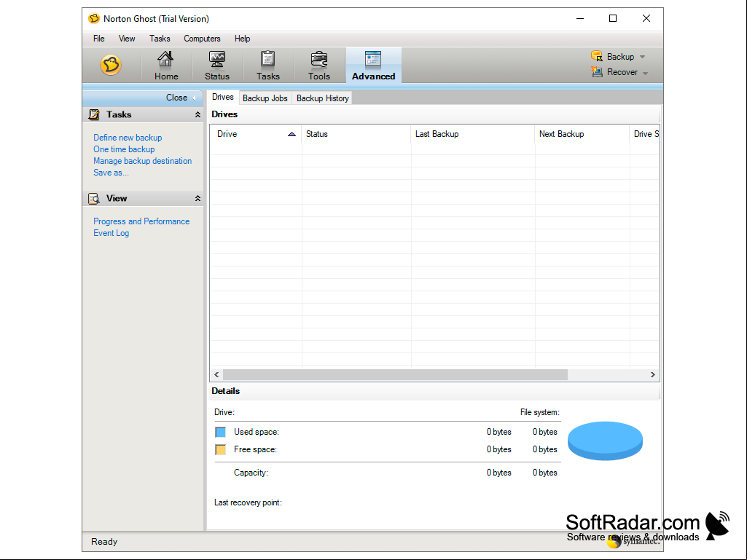Click the Recover icon at top right

pyautogui.click(x=596, y=72)
